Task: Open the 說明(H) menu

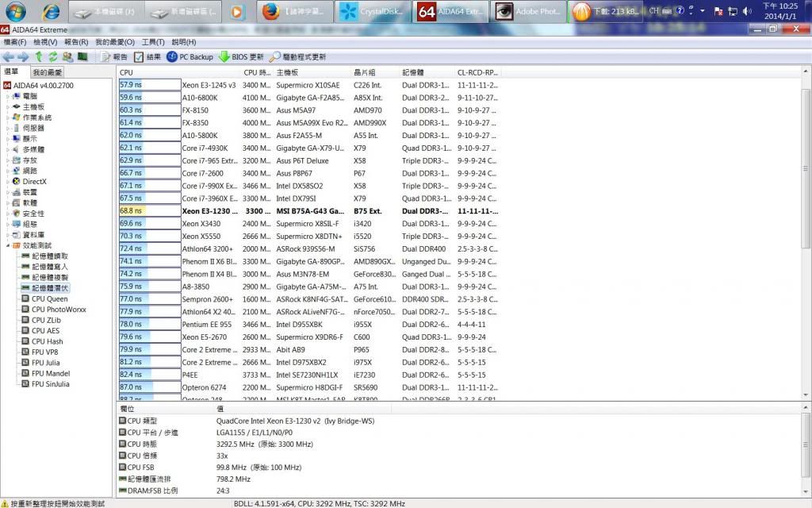Action: coord(184,42)
